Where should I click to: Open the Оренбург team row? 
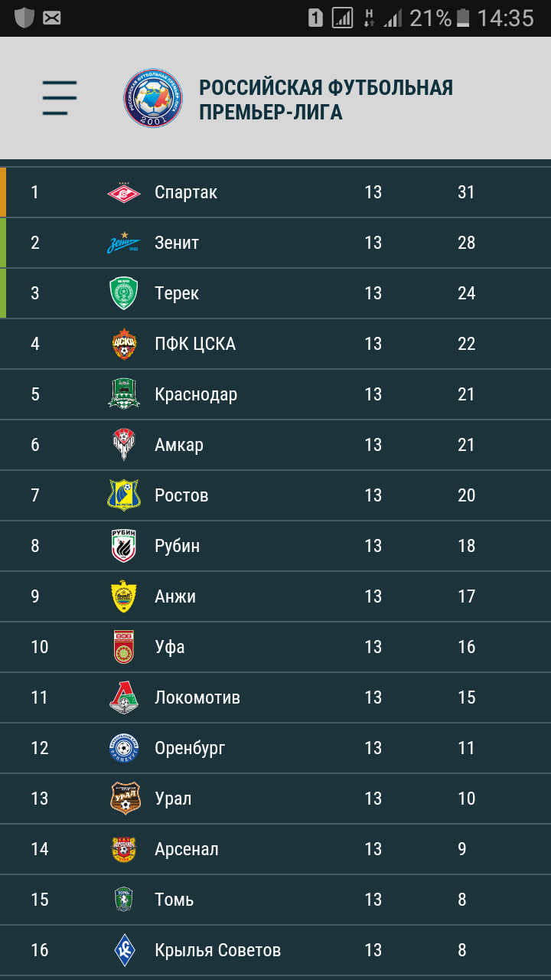point(275,748)
